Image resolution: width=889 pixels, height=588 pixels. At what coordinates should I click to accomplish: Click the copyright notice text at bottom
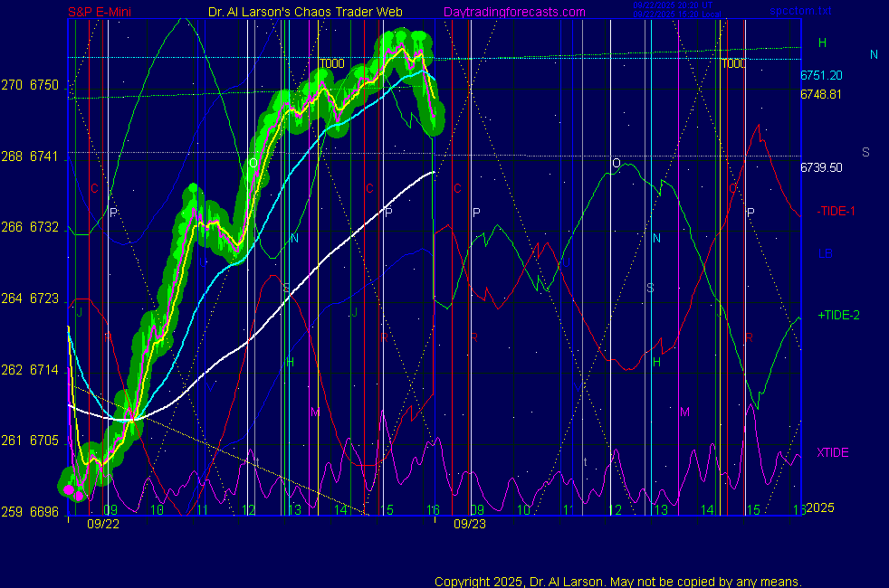618,581
